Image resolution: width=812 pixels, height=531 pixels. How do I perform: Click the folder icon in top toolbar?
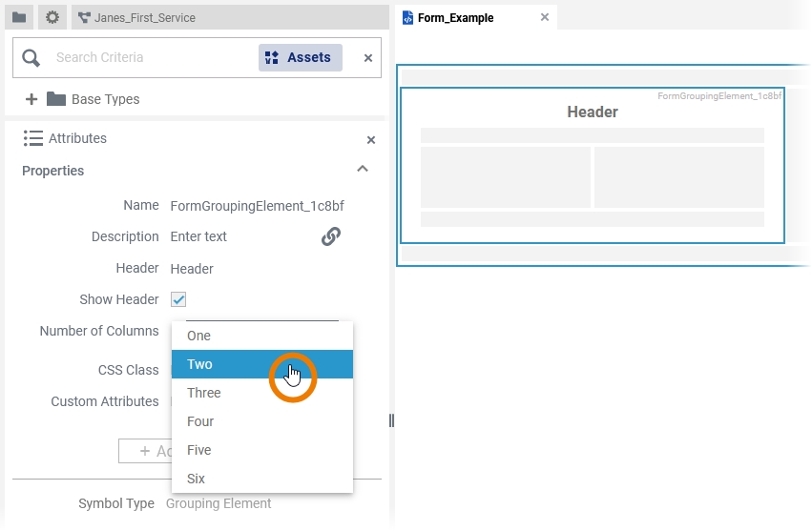click(x=19, y=17)
